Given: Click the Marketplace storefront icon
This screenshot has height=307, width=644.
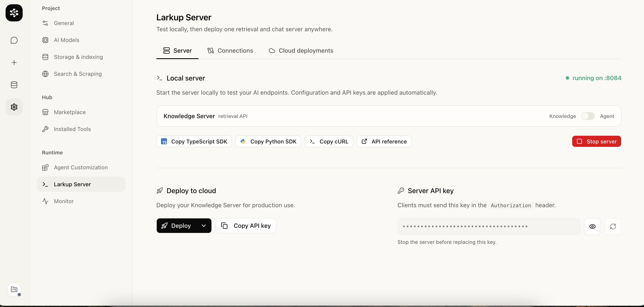Looking at the screenshot, I should (45, 112).
